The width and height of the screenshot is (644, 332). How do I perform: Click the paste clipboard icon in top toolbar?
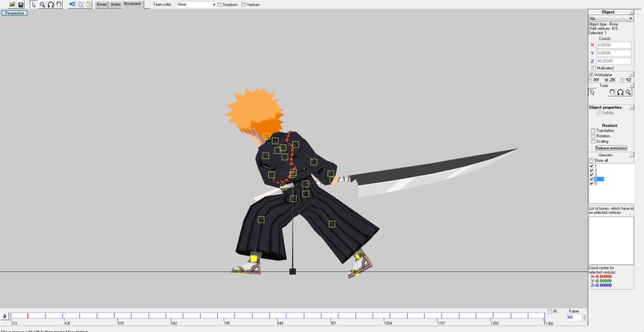click(x=89, y=5)
